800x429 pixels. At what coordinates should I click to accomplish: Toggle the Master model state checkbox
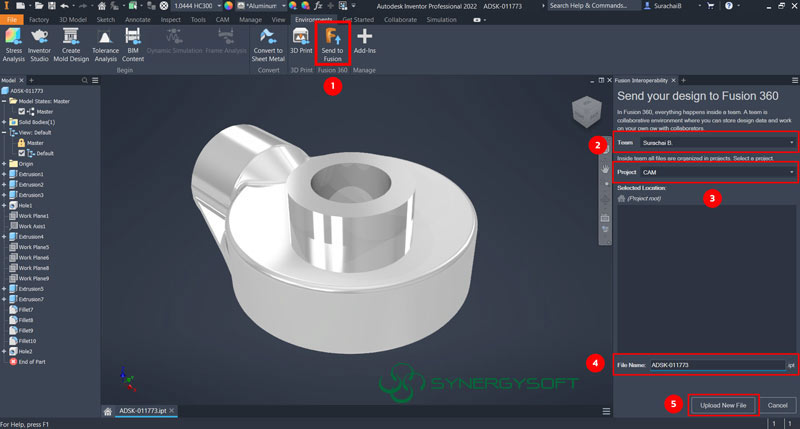[x=21, y=111]
